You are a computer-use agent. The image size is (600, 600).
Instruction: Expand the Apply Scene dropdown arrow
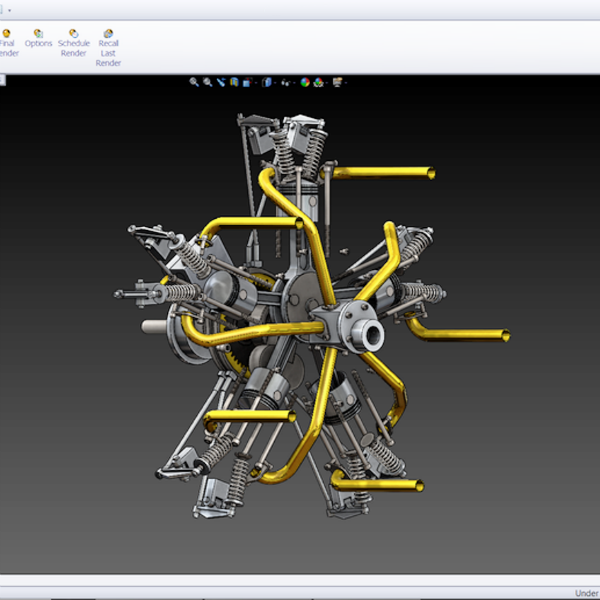coord(326,83)
